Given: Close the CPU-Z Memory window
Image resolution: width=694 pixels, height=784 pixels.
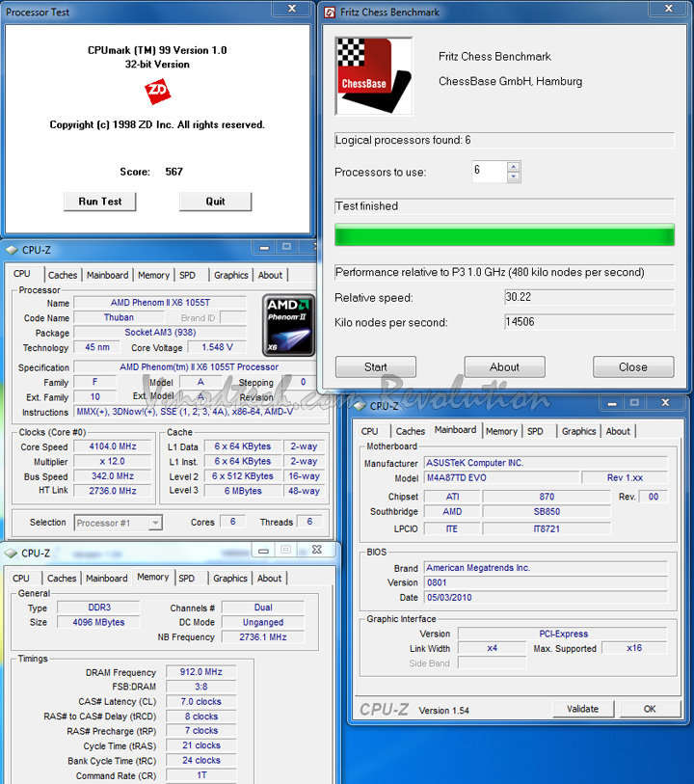Looking at the screenshot, I should click(317, 550).
